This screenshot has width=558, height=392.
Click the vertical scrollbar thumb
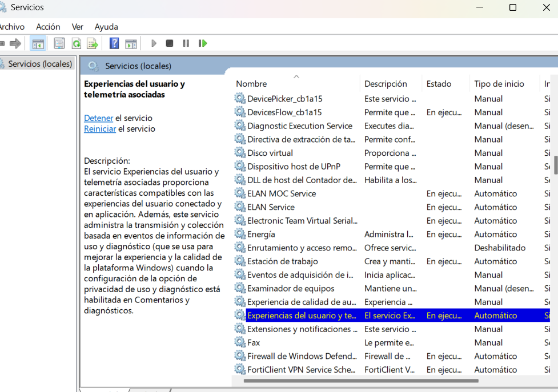556,165
